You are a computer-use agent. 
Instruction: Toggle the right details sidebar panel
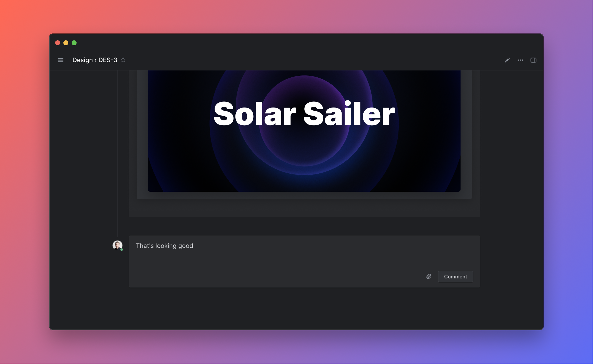[x=533, y=60]
